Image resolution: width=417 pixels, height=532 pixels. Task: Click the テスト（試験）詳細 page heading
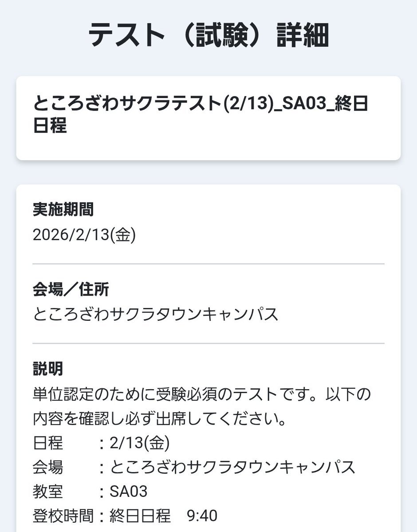pyautogui.click(x=208, y=35)
